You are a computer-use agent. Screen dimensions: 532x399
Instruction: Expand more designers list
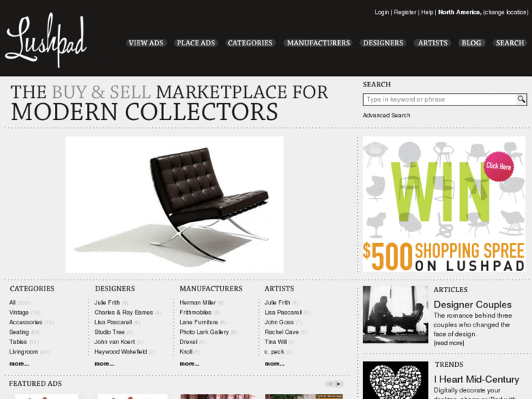pos(104,364)
